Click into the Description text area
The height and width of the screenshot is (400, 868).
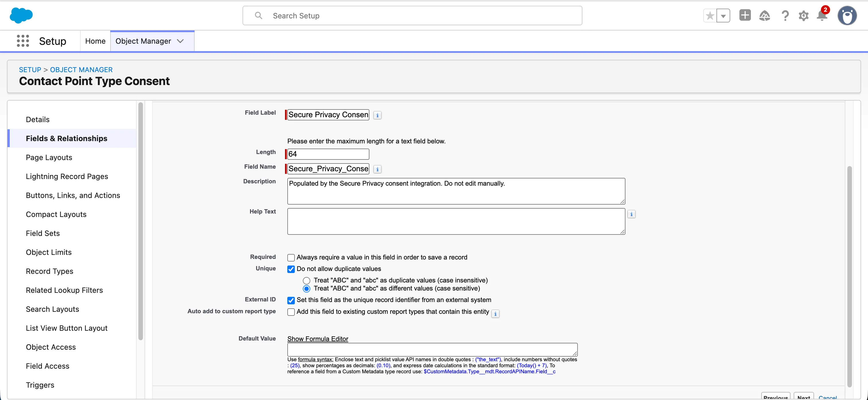point(456,191)
